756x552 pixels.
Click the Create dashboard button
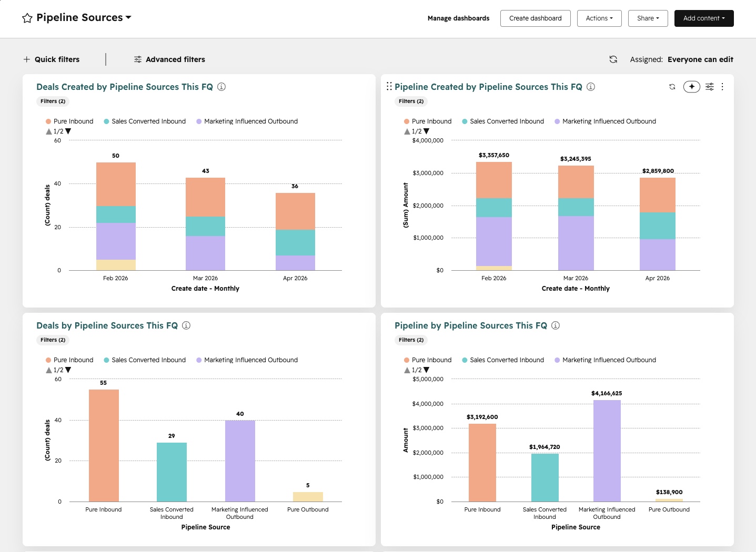point(535,18)
